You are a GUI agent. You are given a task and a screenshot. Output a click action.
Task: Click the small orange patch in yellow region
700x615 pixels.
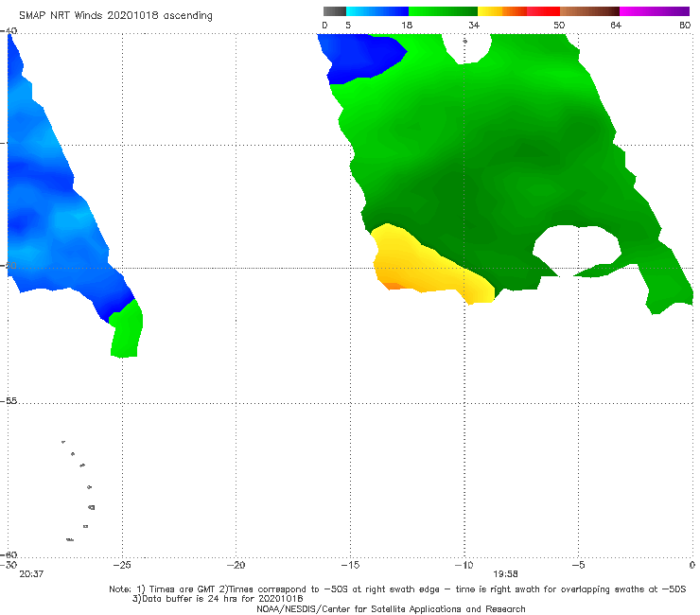point(391,286)
